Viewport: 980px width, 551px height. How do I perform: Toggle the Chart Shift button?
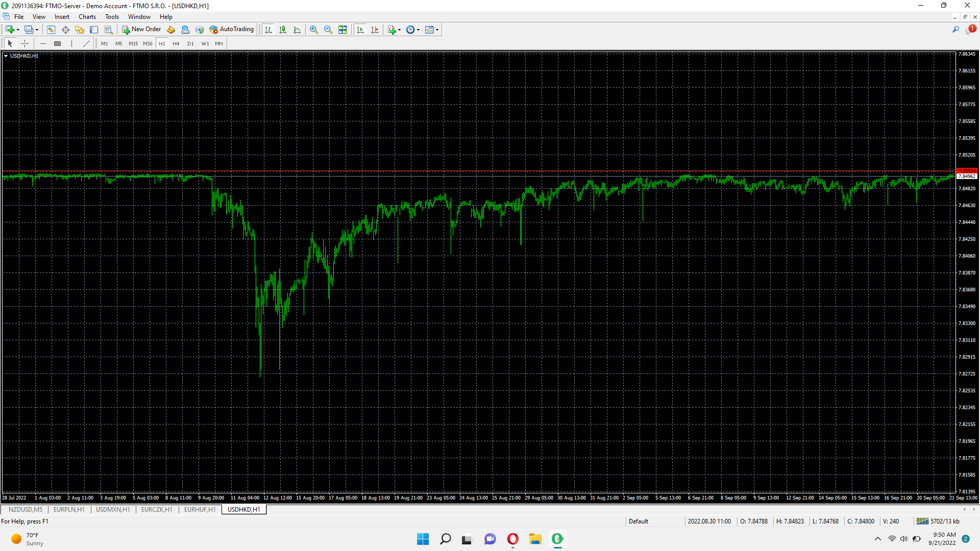[x=375, y=30]
